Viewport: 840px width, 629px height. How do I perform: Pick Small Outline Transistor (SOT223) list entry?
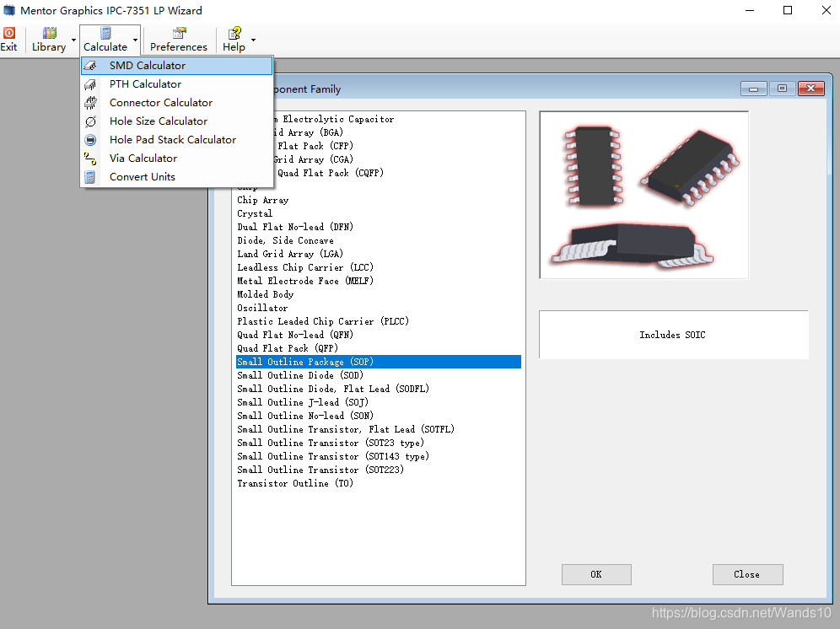click(320, 470)
